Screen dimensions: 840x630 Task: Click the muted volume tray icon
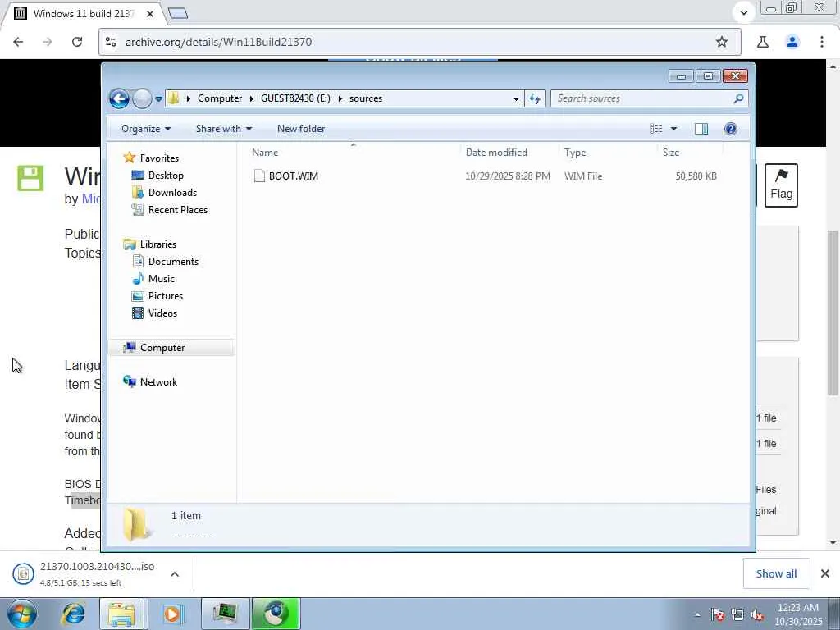click(x=757, y=615)
